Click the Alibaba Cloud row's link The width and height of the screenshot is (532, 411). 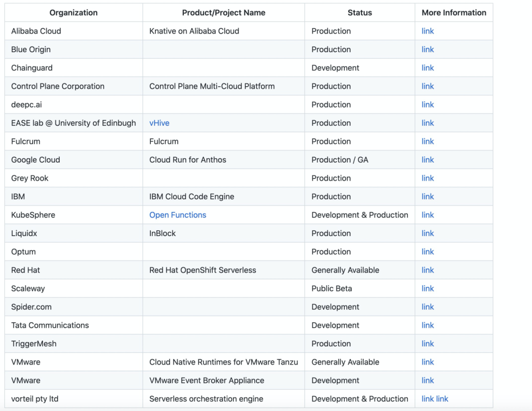tap(428, 31)
